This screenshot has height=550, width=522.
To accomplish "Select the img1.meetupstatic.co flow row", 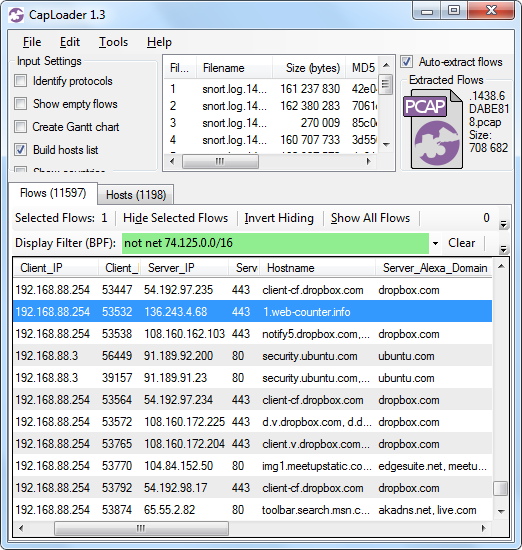I will click(253, 466).
